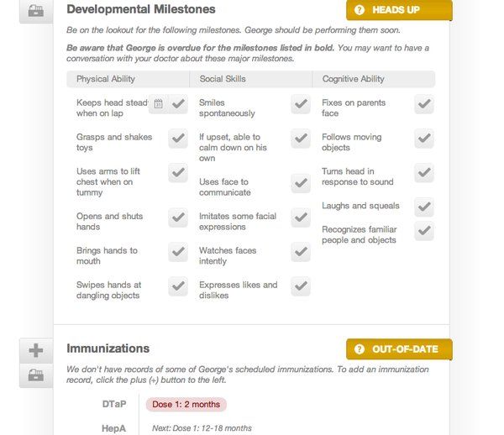The image size is (504, 435).
Task: Tick Expresses likes and dislikes milestone
Action: [301, 286]
